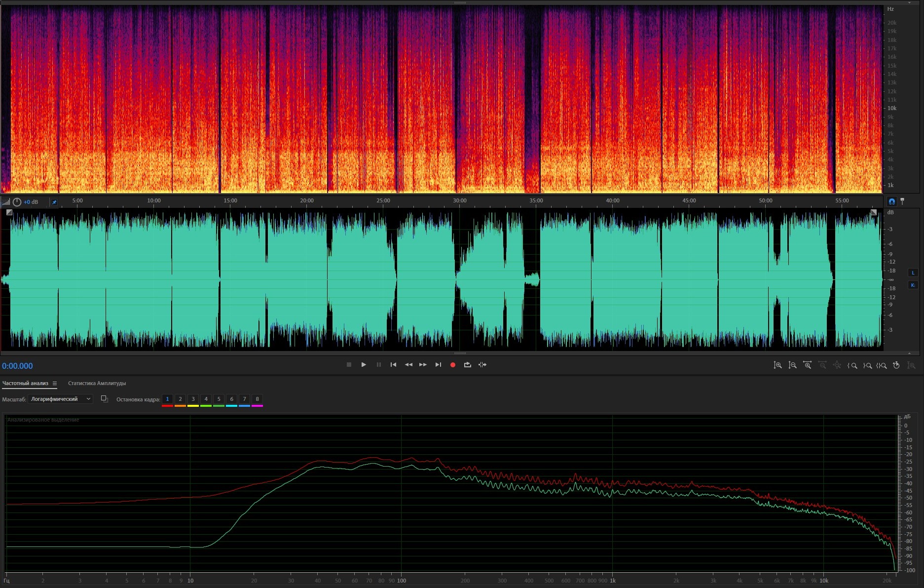This screenshot has height=588, width=924.
Task: Select the Частотный анализ tab
Action: [x=25, y=383]
